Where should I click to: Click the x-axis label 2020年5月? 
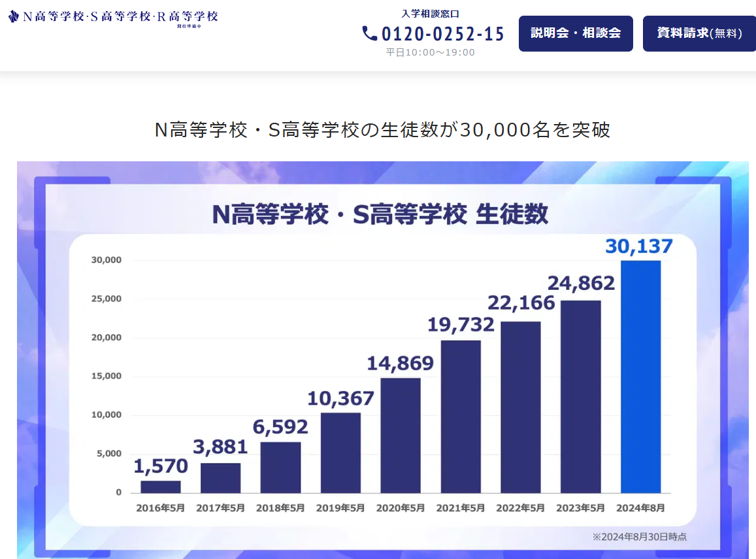click(400, 508)
